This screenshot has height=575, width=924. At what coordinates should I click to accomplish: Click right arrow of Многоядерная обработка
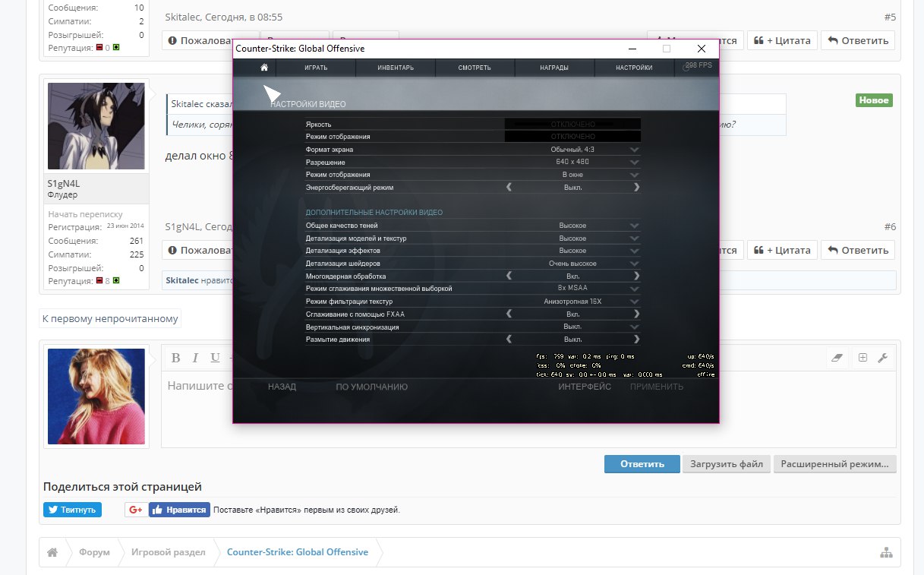click(636, 276)
